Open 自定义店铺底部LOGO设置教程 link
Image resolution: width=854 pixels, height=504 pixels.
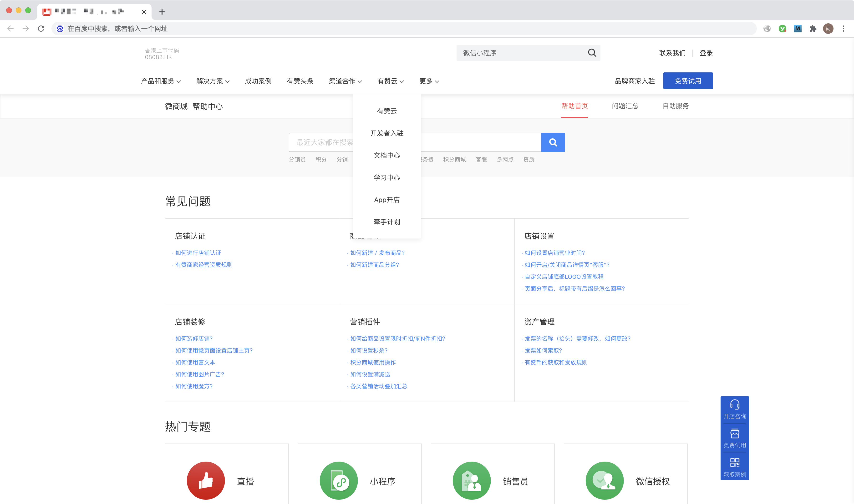pos(564,277)
